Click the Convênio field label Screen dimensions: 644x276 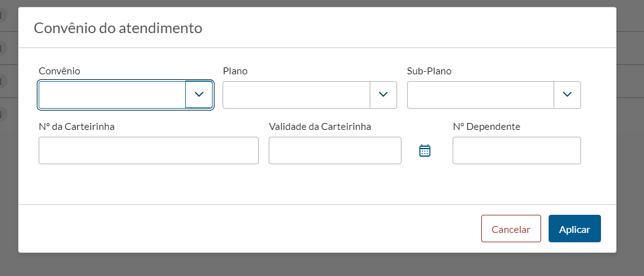click(59, 71)
